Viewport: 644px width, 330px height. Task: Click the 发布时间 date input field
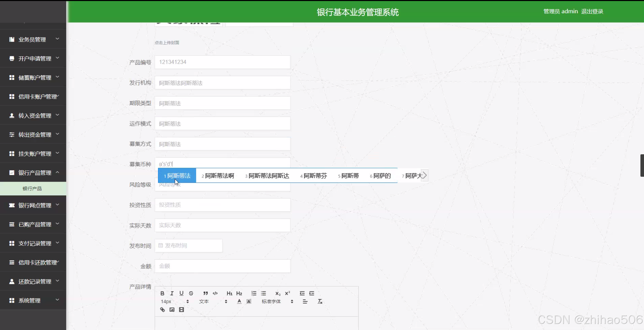[188, 246]
